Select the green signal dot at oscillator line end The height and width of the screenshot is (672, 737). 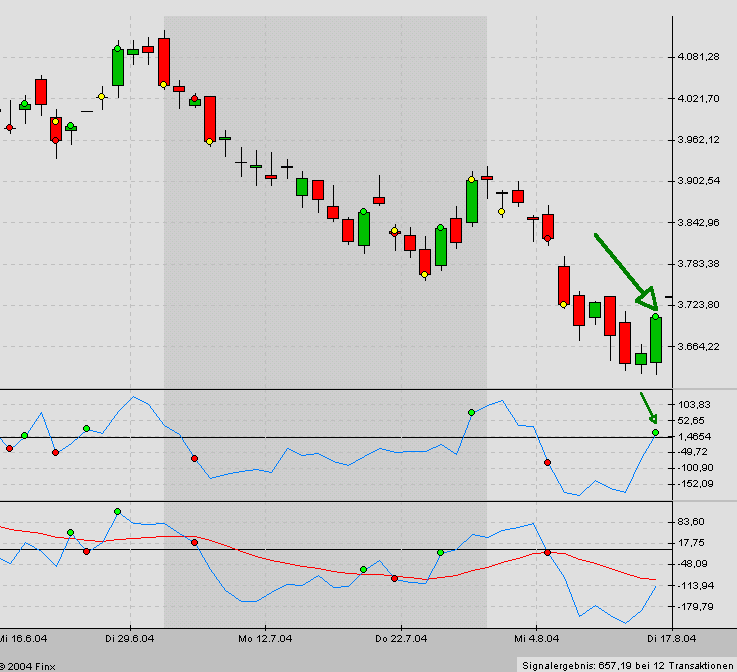tap(656, 432)
